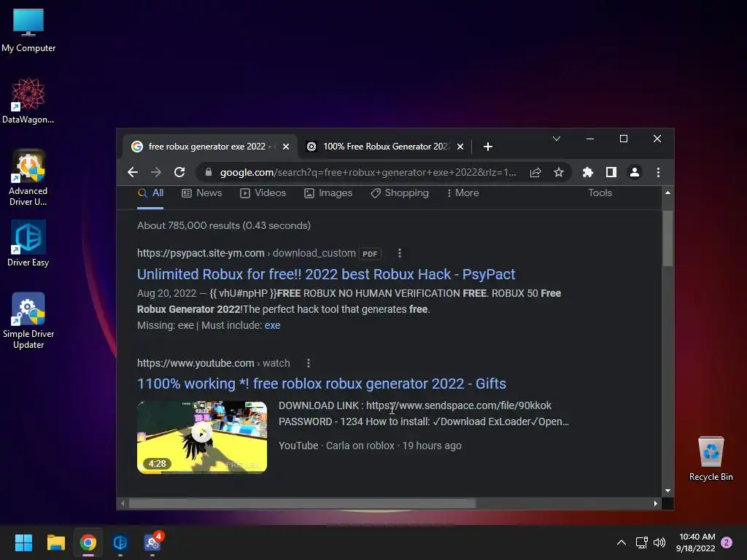This screenshot has width=747, height=560.
Task: Click the vertical scrollbar down arrow
Action: [x=667, y=491]
